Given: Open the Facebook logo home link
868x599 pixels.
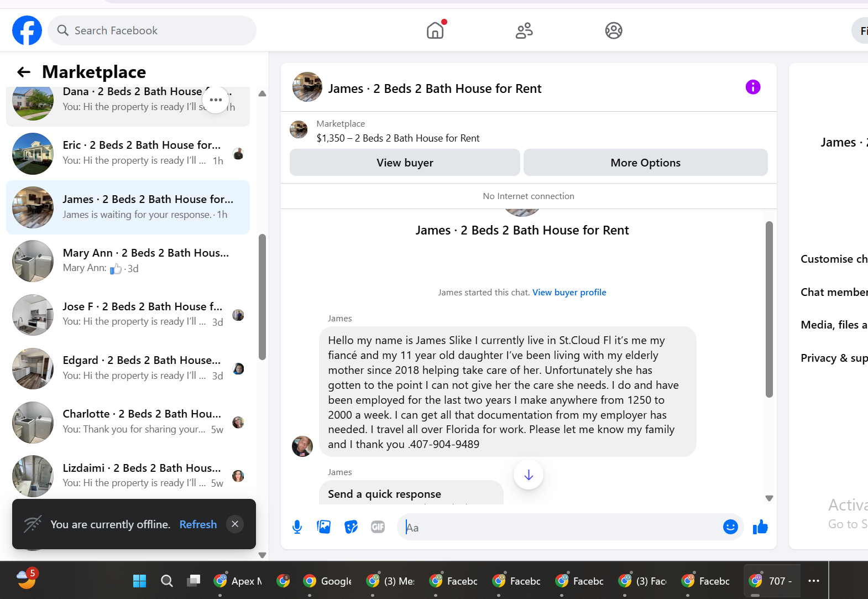Looking at the screenshot, I should coord(27,30).
